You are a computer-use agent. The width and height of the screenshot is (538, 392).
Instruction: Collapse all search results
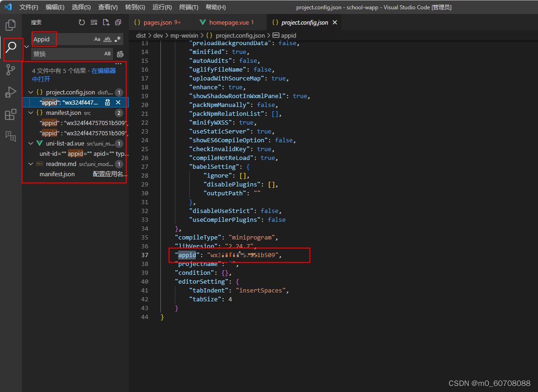pyautogui.click(x=118, y=22)
